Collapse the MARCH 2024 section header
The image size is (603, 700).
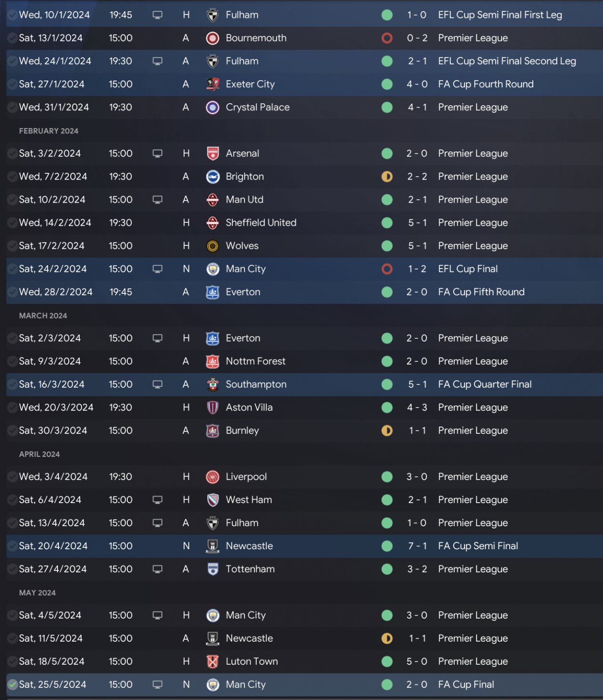[43, 316]
